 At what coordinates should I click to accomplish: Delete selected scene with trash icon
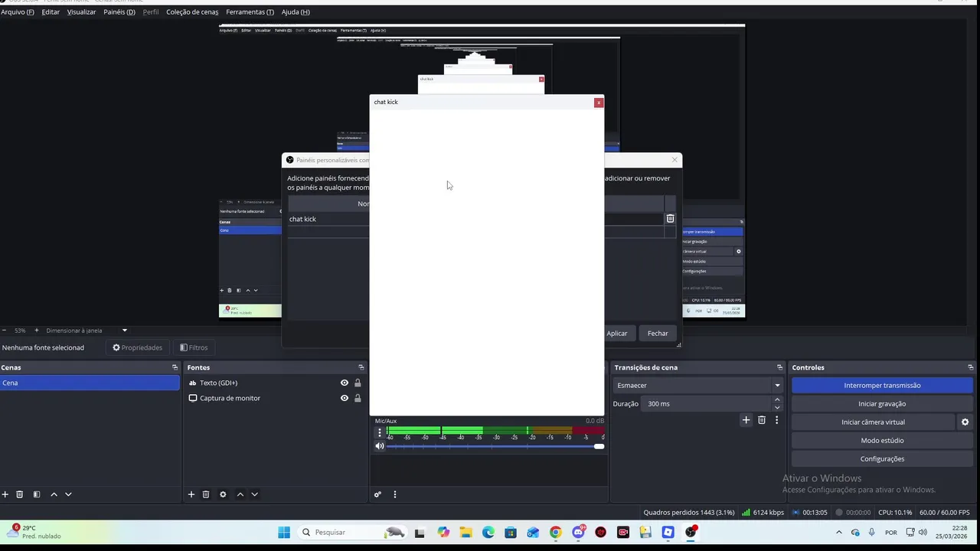[x=20, y=494]
